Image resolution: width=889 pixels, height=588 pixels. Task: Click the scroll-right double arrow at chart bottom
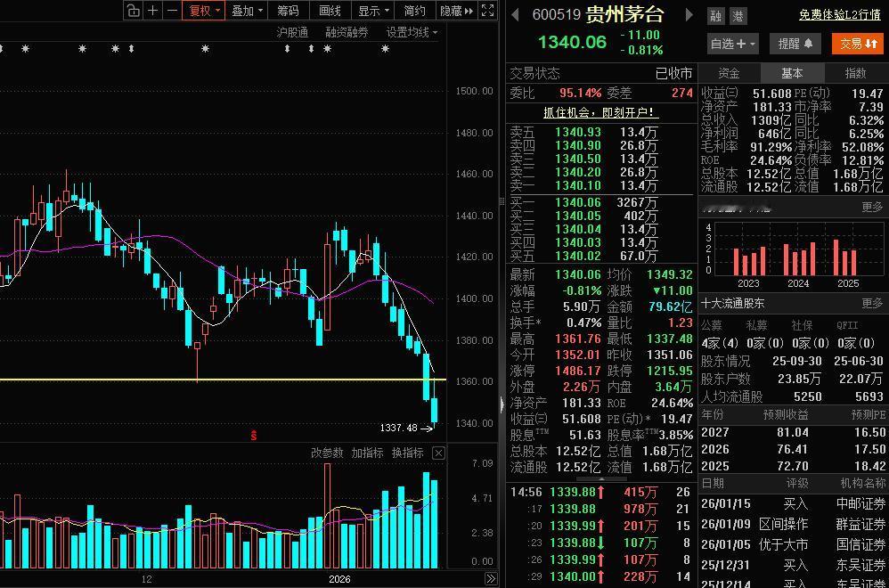tap(491, 579)
